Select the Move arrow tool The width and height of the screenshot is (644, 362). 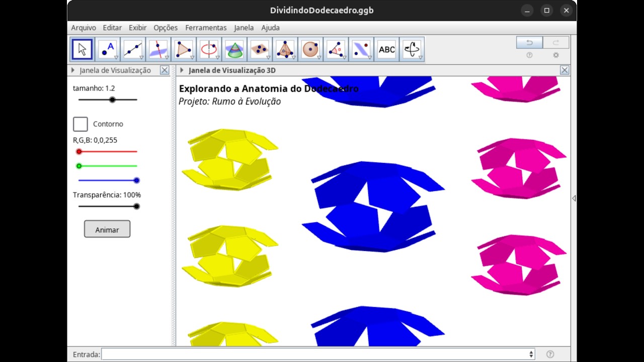coord(82,49)
